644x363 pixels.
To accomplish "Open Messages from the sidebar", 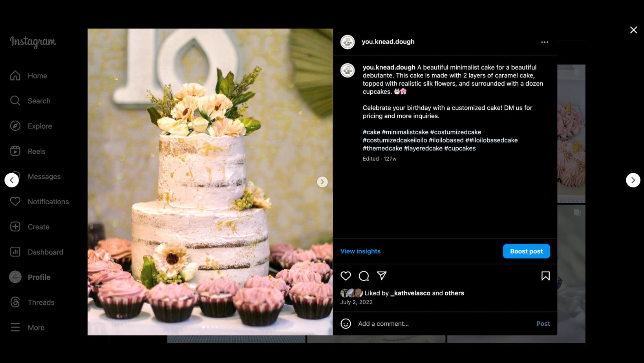I will [x=44, y=176].
